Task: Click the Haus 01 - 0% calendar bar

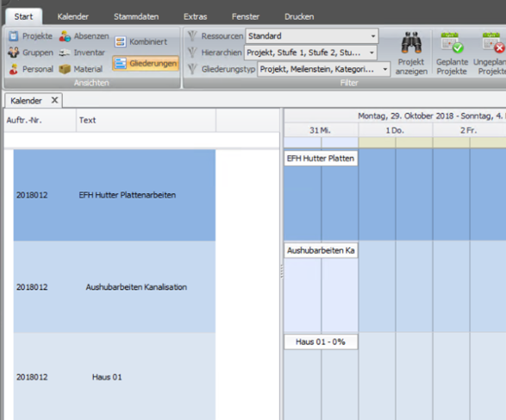Action: point(321,342)
